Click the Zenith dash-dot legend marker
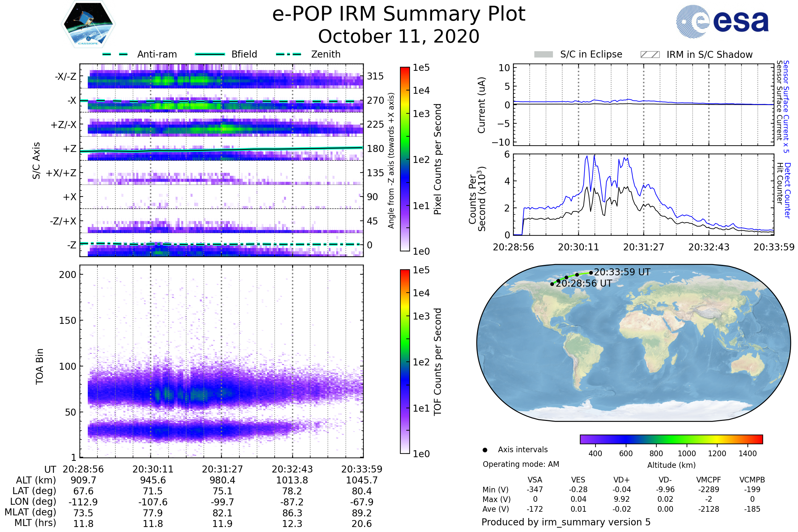Image resolution: width=798 pixels, height=532 pixels. point(288,54)
